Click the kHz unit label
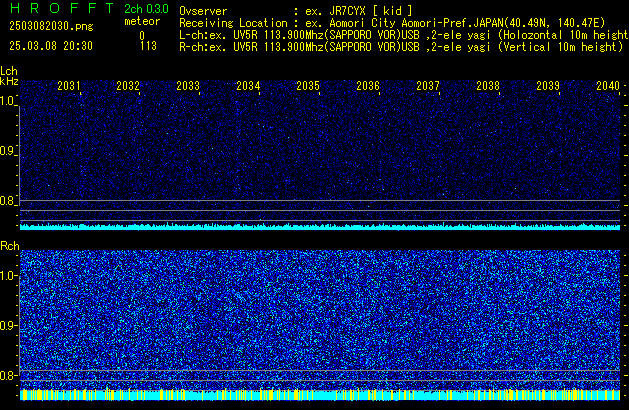 coord(9,81)
